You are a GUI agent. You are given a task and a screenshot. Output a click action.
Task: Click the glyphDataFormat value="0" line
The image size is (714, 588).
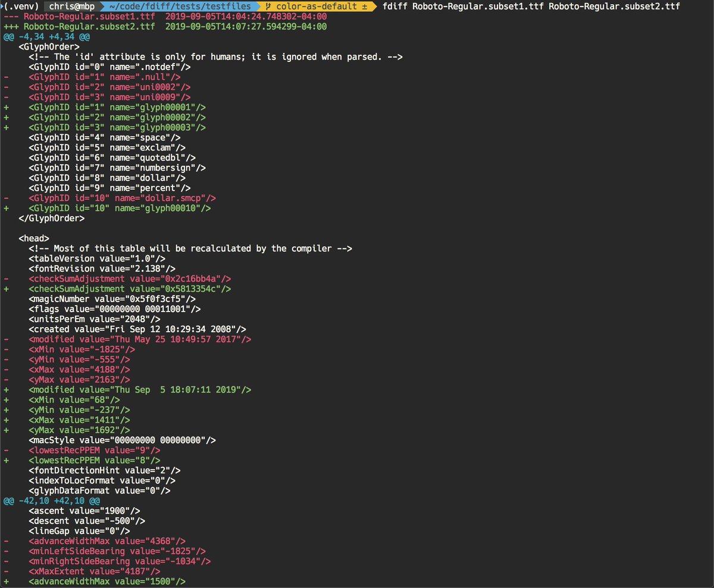[99, 492]
